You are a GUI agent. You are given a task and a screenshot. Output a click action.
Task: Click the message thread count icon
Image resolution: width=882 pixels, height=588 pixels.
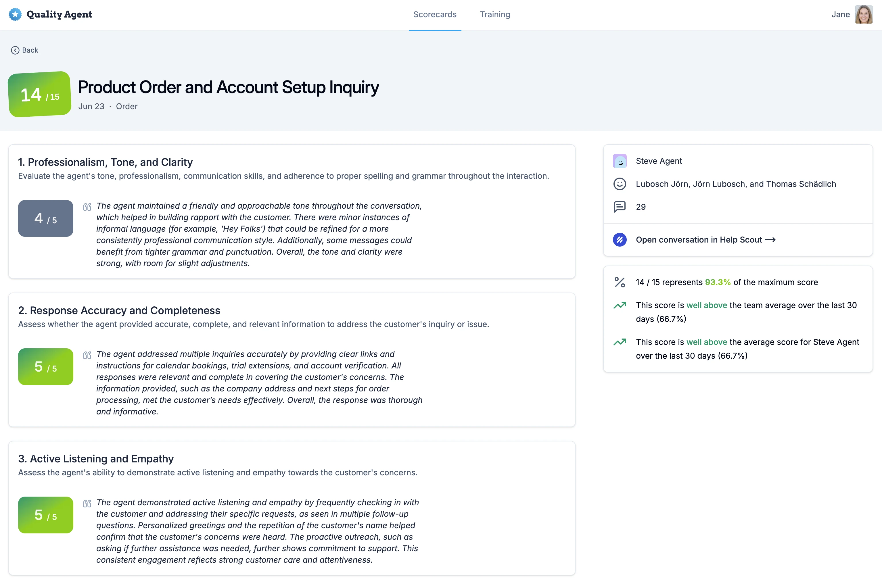pos(620,207)
